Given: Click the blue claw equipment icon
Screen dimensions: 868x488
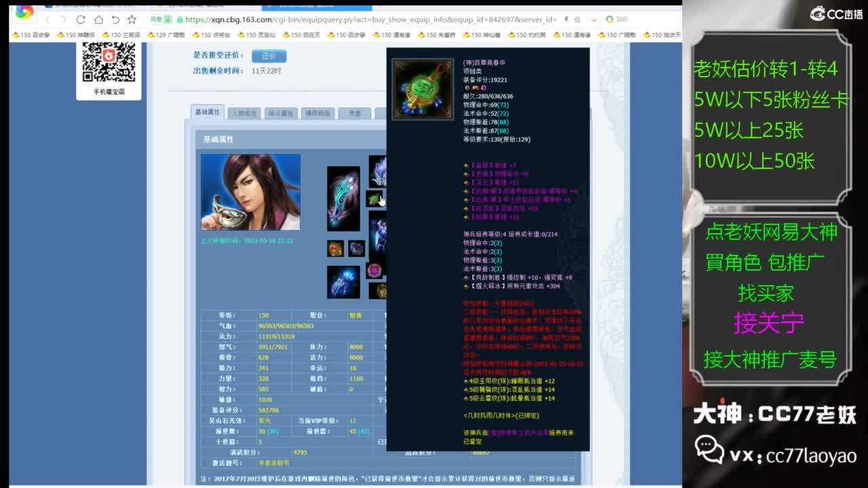Looking at the screenshot, I should (x=343, y=282).
